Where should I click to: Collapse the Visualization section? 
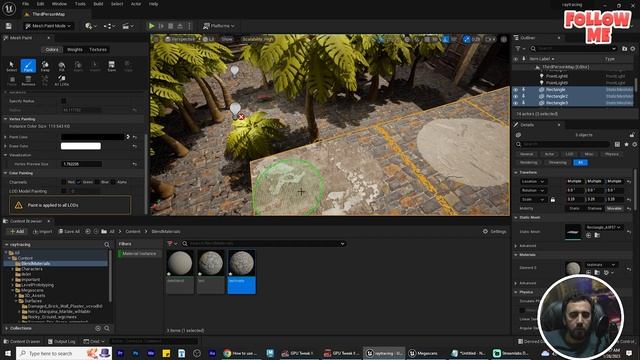(6, 155)
